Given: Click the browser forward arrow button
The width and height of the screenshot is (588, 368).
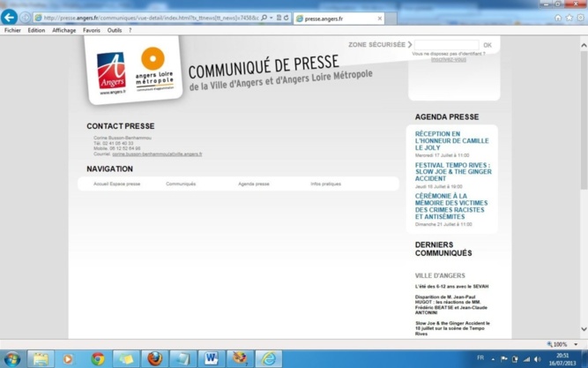Looking at the screenshot, I should click(x=25, y=18).
